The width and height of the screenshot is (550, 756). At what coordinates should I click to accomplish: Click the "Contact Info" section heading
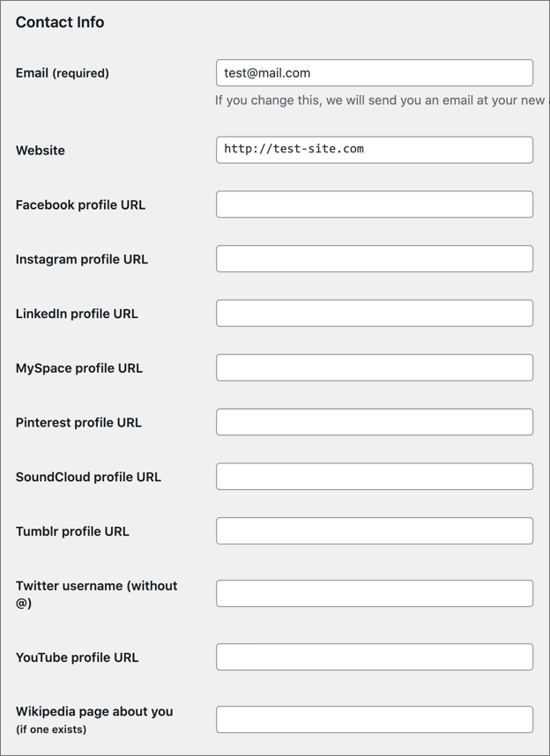pos(60,22)
